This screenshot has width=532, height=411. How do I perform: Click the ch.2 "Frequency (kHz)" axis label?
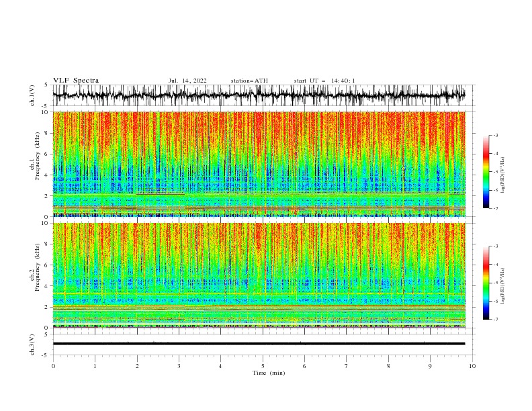38,267
